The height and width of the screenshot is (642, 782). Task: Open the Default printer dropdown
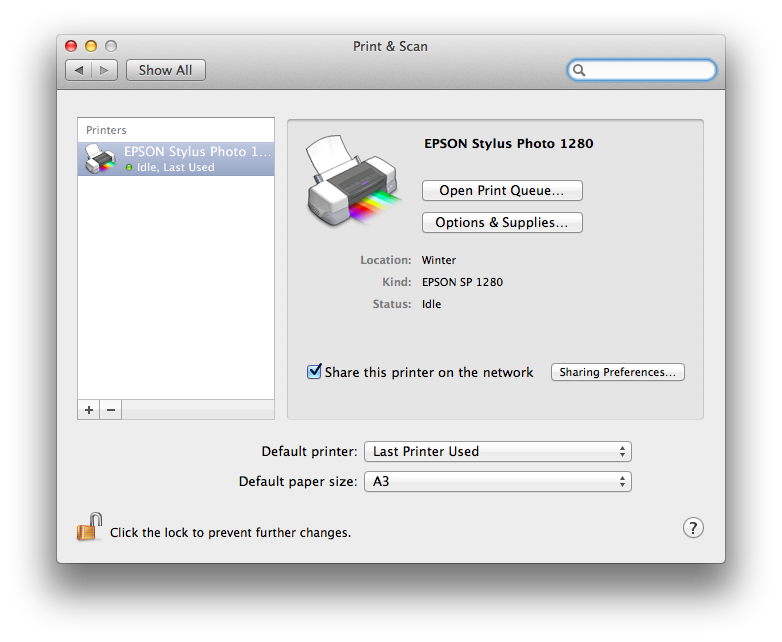[x=498, y=451]
